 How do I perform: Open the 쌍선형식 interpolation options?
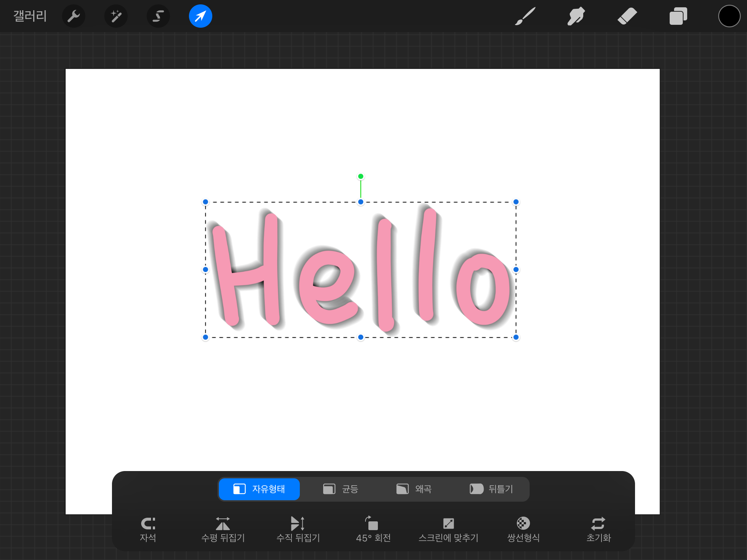(x=523, y=529)
